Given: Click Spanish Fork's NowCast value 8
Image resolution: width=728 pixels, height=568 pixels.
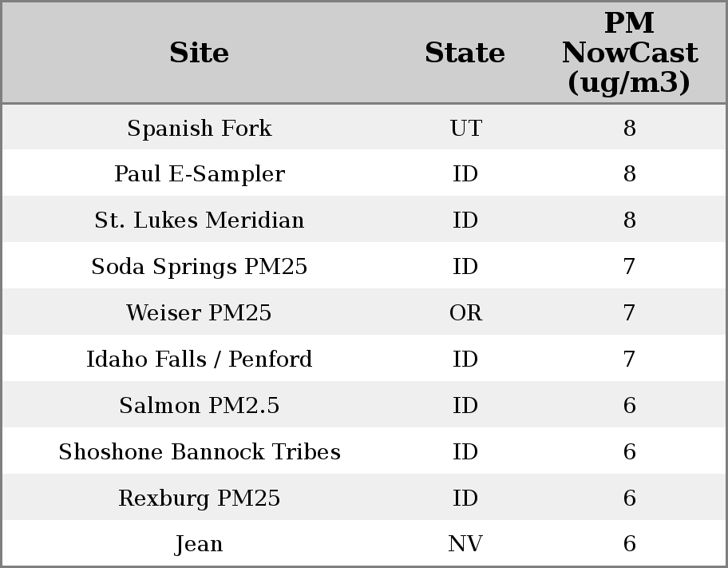Looking at the screenshot, I should (x=629, y=128).
